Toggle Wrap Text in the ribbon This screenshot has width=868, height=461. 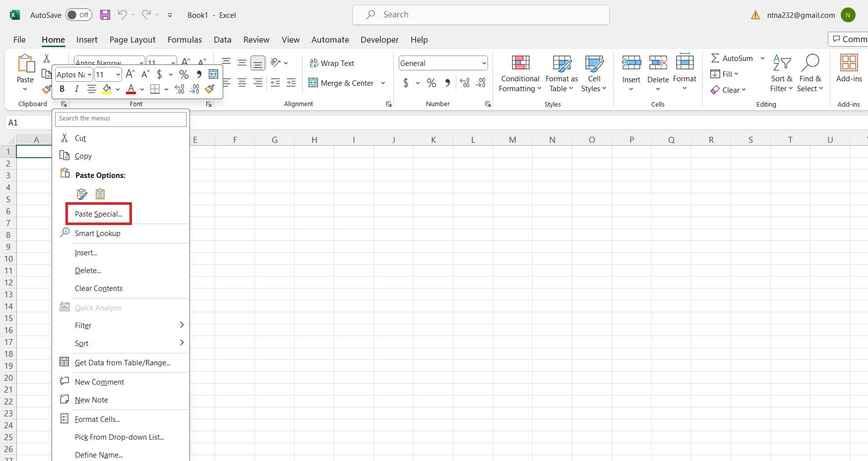coord(332,63)
